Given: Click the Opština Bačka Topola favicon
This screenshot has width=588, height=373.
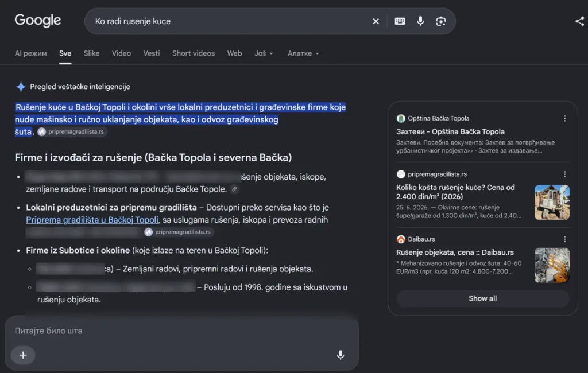Looking at the screenshot, I should (x=401, y=118).
